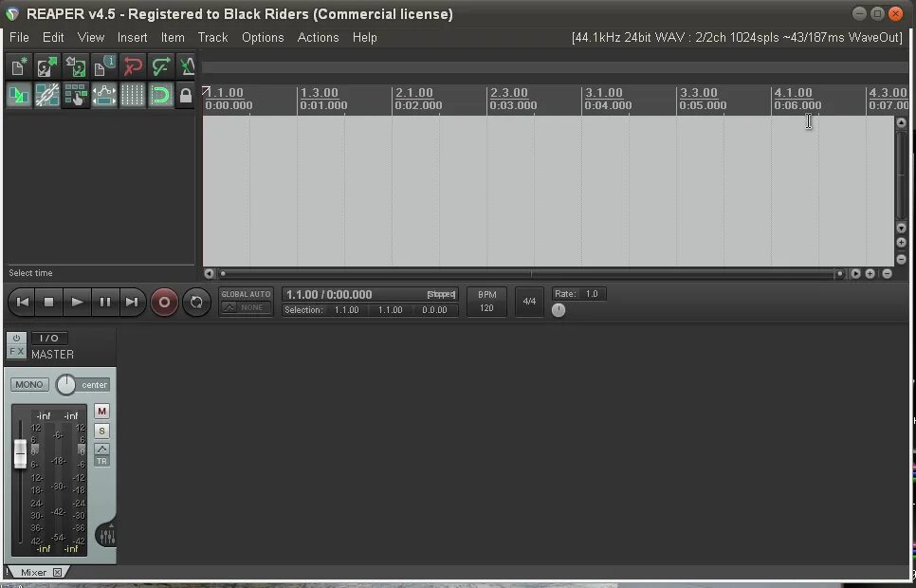Click horizontal zoom out minus button

887,273
